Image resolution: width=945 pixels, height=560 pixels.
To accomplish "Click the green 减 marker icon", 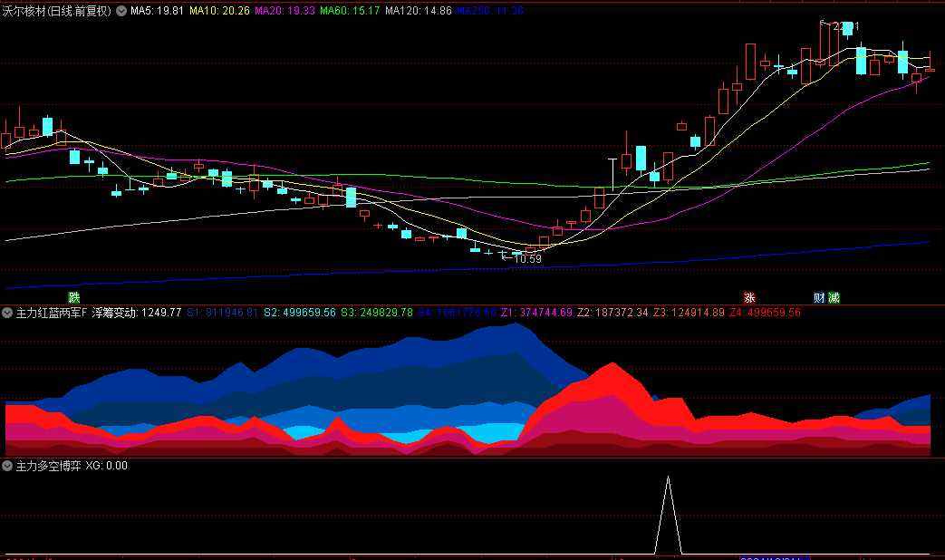I will (834, 297).
